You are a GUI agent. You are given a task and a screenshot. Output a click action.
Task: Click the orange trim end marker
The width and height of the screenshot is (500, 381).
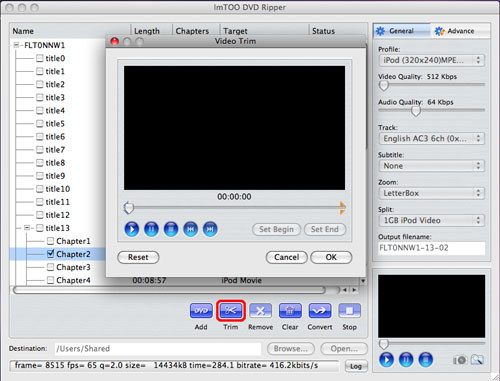click(343, 208)
